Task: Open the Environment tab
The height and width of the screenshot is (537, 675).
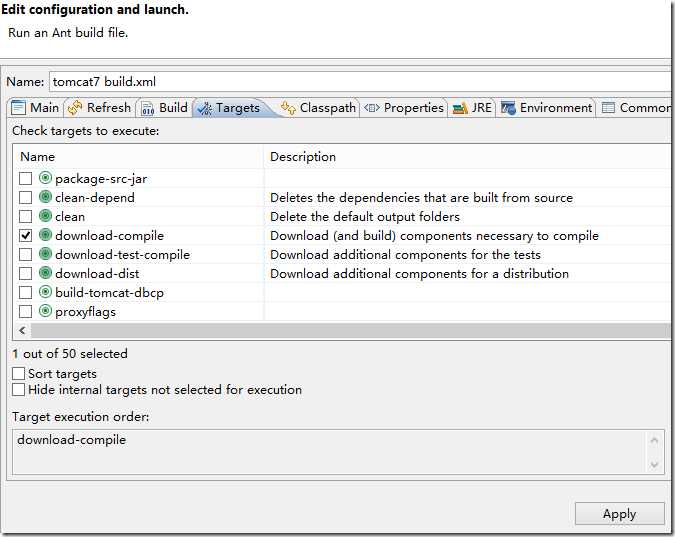Action: pyautogui.click(x=547, y=108)
